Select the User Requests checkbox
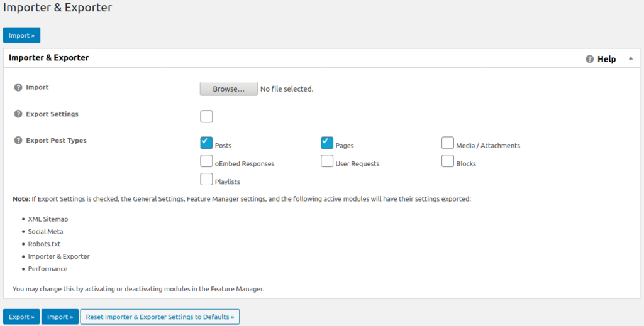Screen dimensions: 644x326 pyautogui.click(x=326, y=161)
